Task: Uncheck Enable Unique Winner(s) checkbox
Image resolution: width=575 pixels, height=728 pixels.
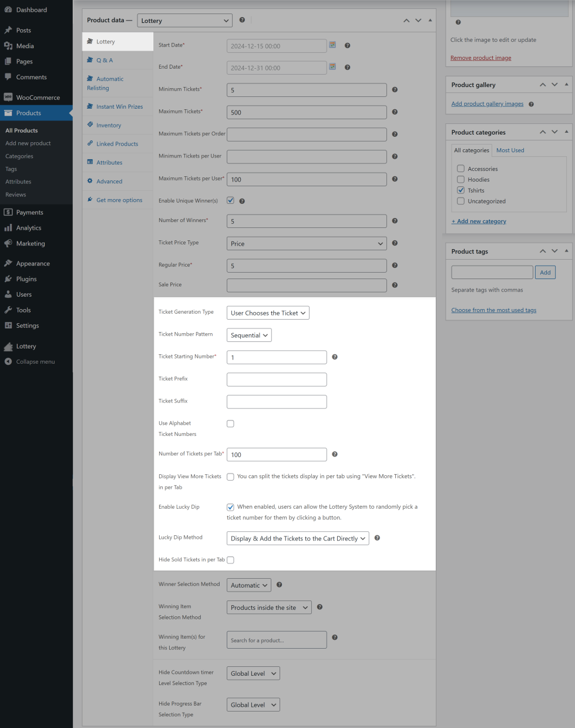Action: coord(230,200)
